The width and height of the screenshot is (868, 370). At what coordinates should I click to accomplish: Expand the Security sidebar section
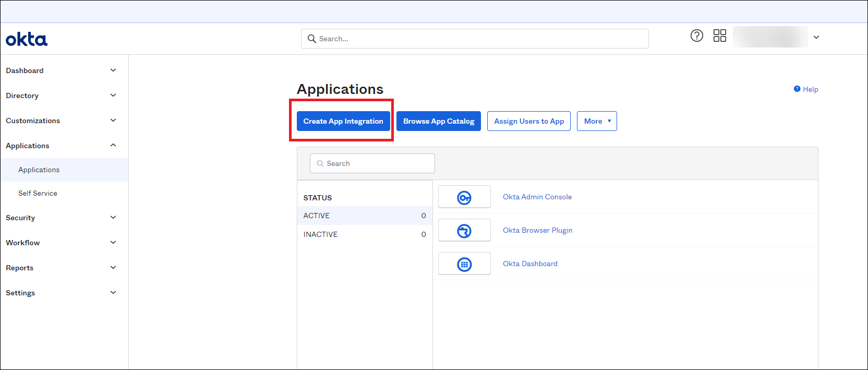[113, 218]
